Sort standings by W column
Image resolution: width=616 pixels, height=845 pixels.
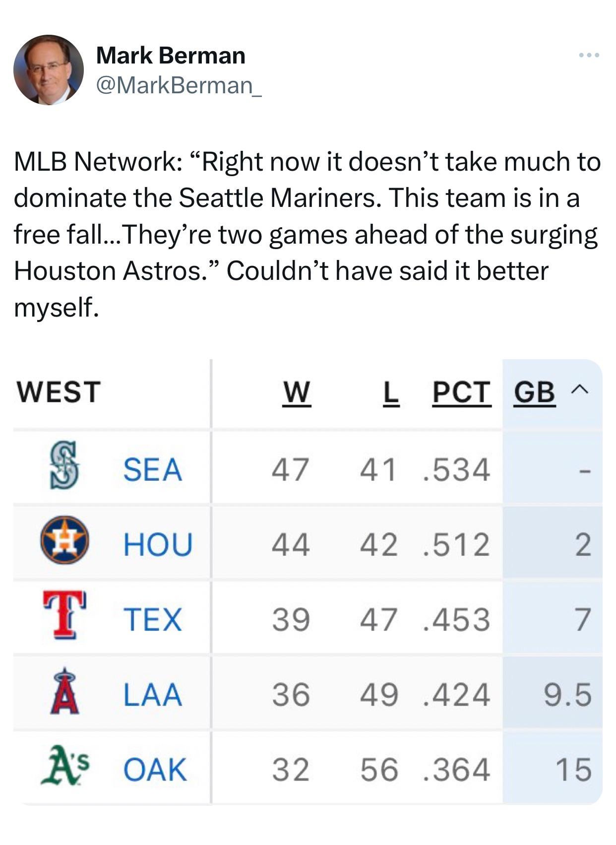[296, 393]
